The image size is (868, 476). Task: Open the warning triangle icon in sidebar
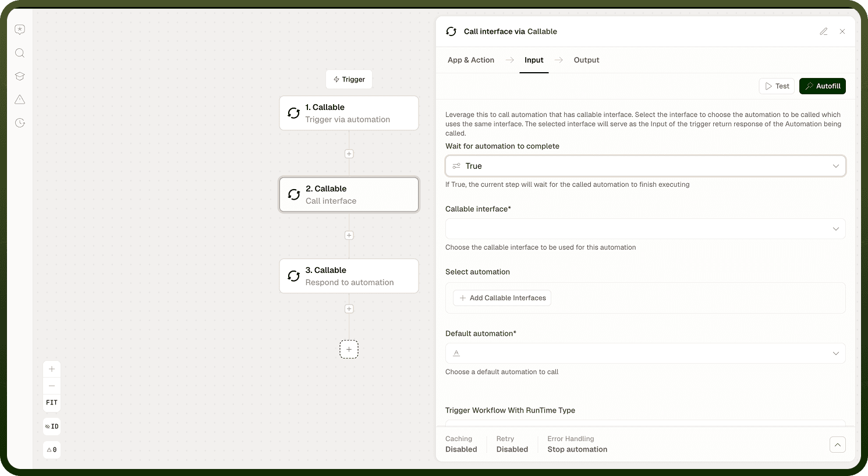pos(20,100)
